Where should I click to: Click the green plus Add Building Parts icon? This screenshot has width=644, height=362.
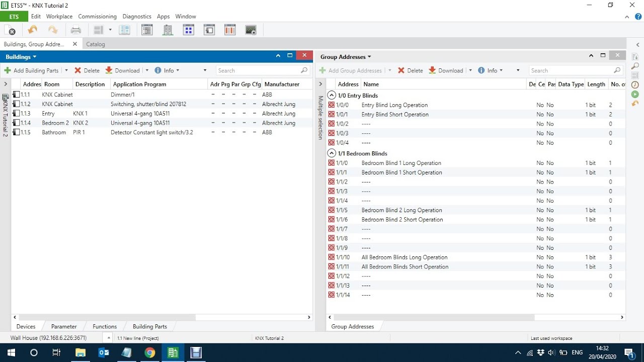tap(8, 70)
